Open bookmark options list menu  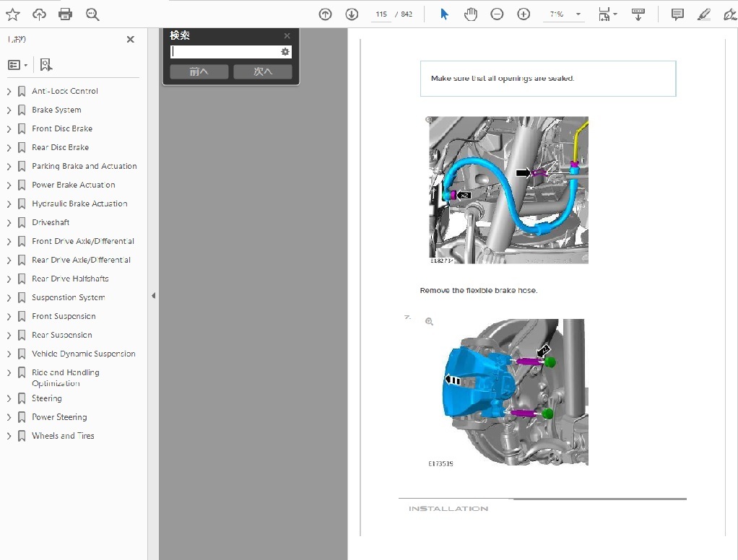[18, 65]
